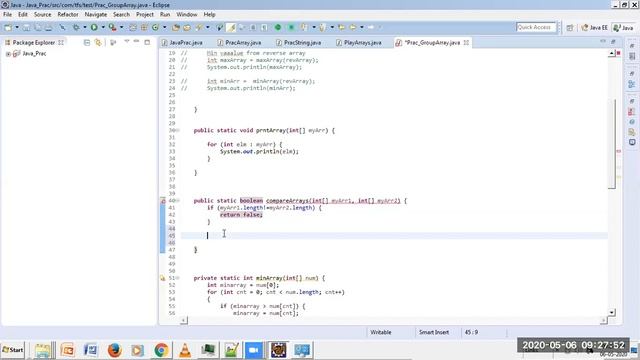Open the Refactor menu
640x360 pixels.
coord(68,14)
